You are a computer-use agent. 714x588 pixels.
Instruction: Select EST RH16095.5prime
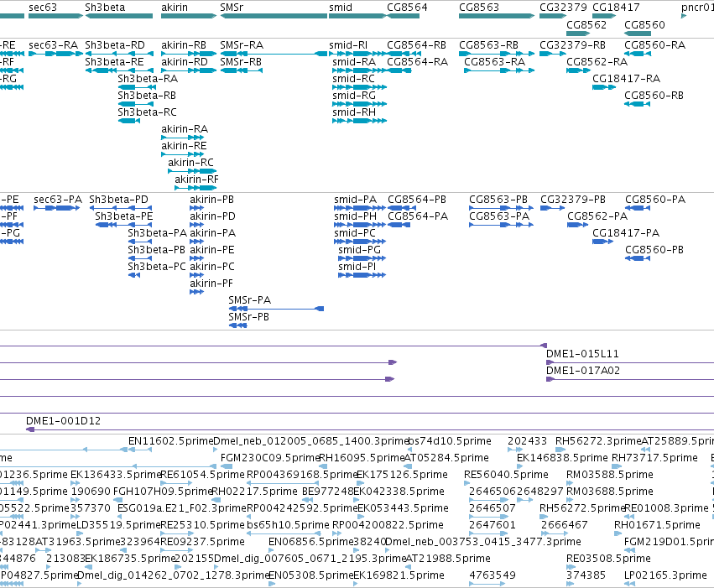coord(362,458)
